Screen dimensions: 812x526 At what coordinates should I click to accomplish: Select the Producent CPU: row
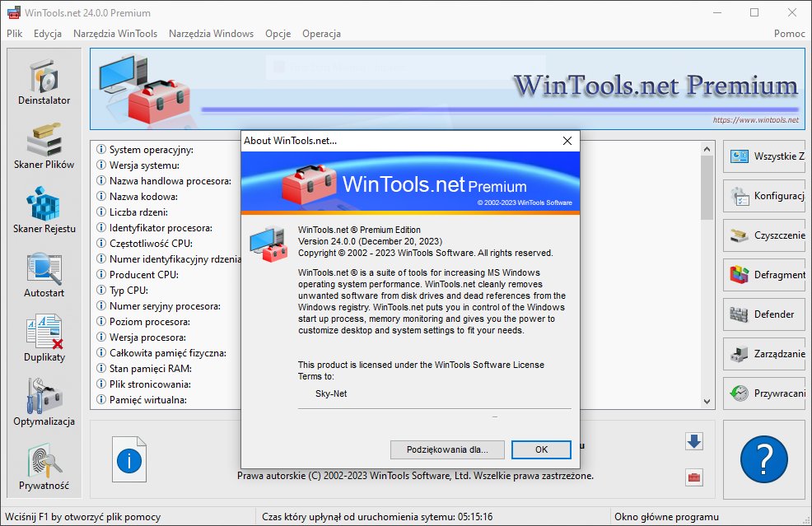coord(138,275)
